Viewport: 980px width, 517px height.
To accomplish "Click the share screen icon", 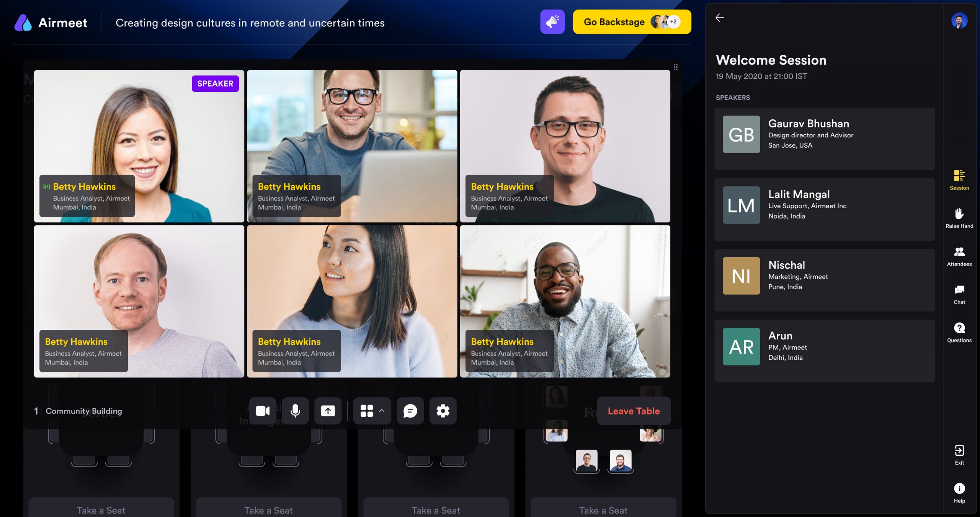I will pos(328,411).
